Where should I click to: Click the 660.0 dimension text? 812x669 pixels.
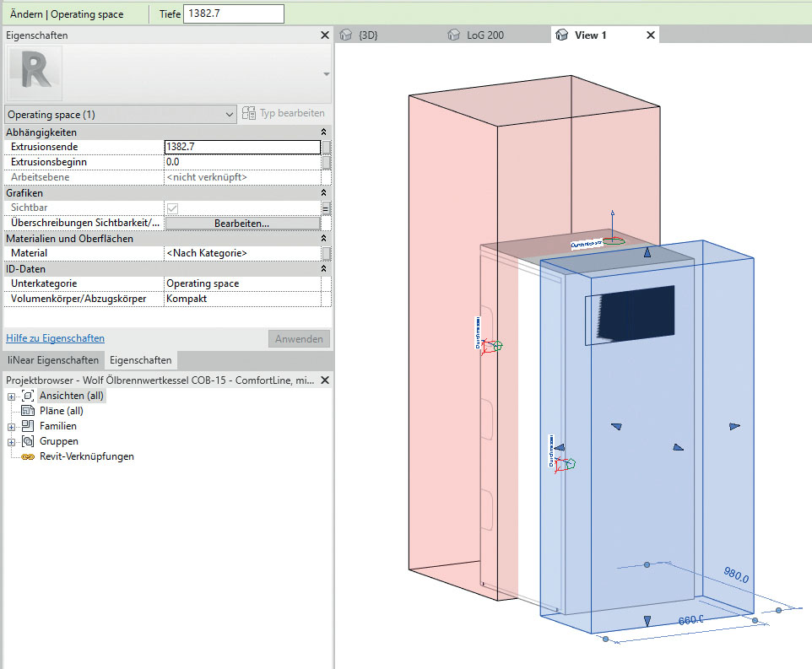(x=690, y=619)
